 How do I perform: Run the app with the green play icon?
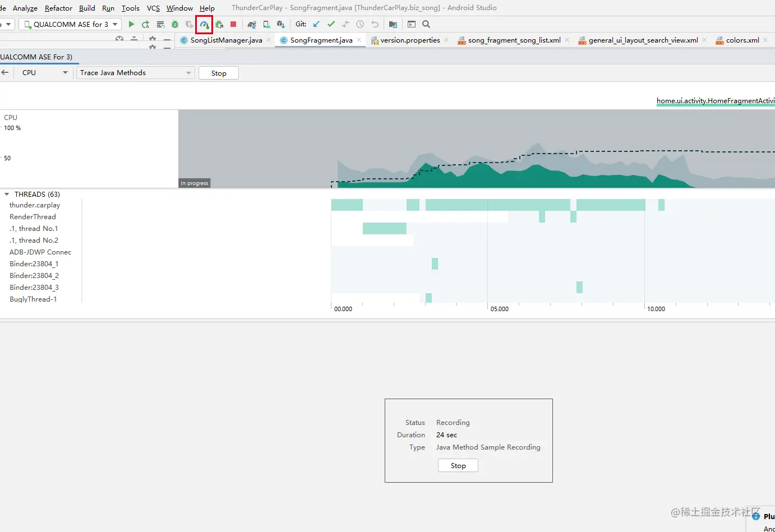[131, 24]
